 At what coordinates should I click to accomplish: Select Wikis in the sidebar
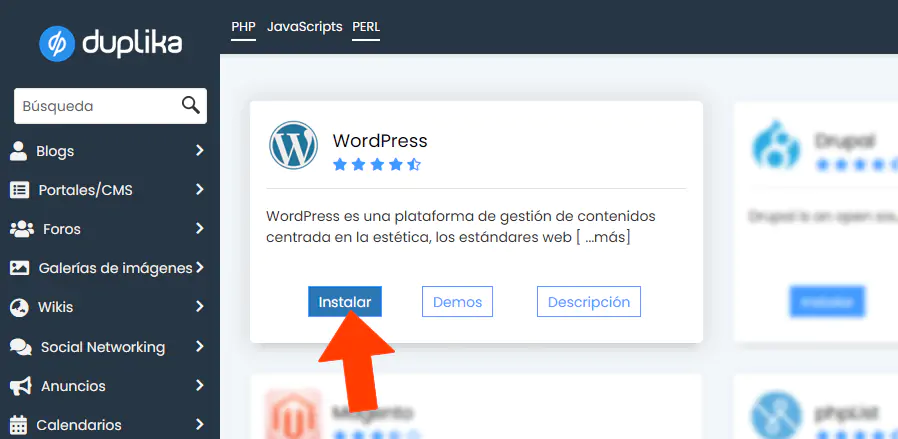tap(56, 307)
